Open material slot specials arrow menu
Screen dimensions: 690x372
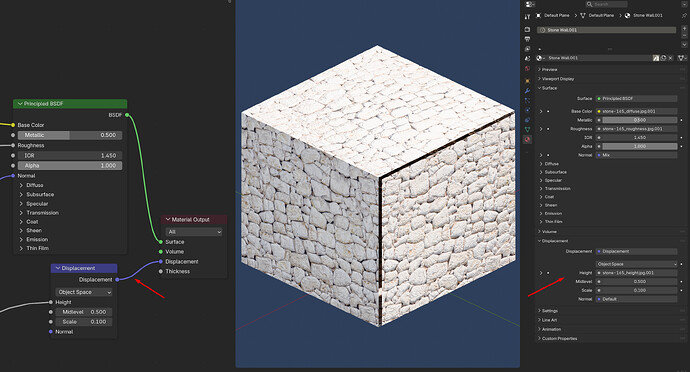[x=684, y=44]
